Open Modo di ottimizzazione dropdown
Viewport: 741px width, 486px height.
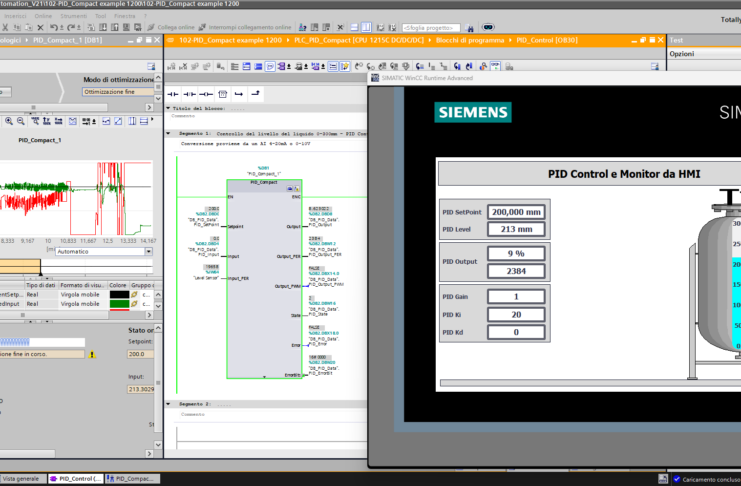point(118,92)
